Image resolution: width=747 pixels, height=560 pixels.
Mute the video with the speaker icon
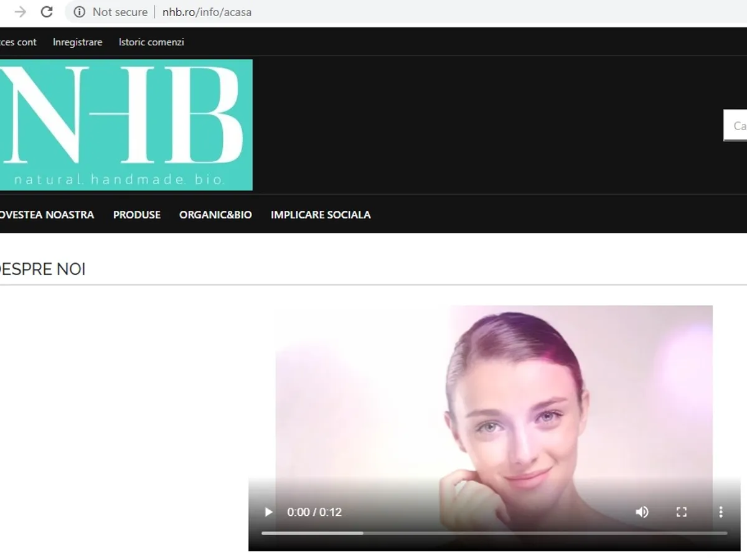point(642,512)
